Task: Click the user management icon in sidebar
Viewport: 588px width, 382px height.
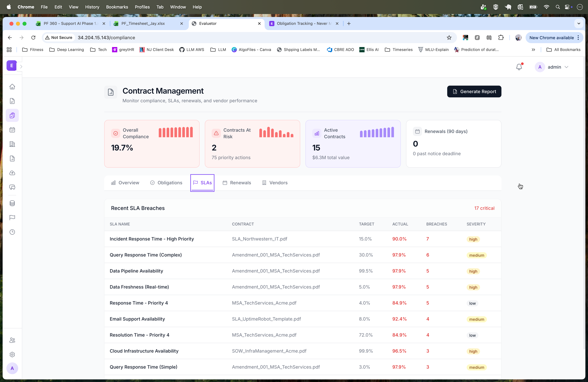Action: 12,340
